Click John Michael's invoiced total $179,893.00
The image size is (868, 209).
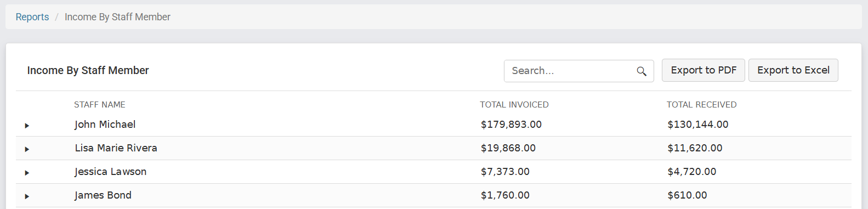coord(511,125)
